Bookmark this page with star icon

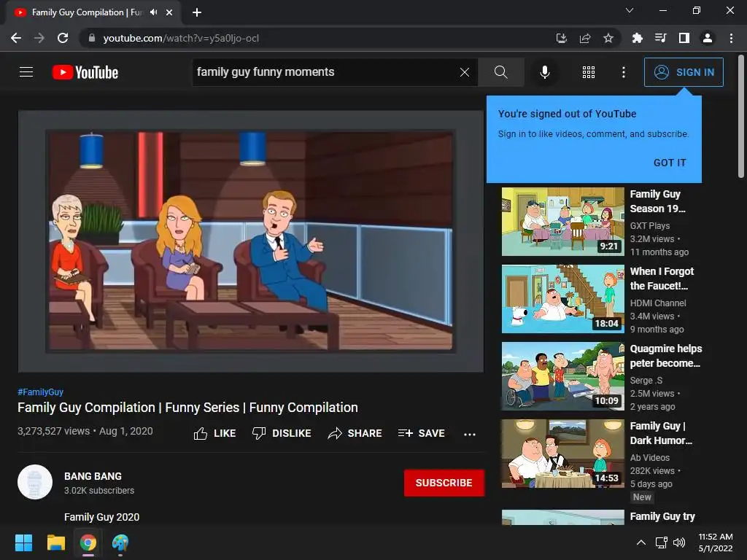608,38
